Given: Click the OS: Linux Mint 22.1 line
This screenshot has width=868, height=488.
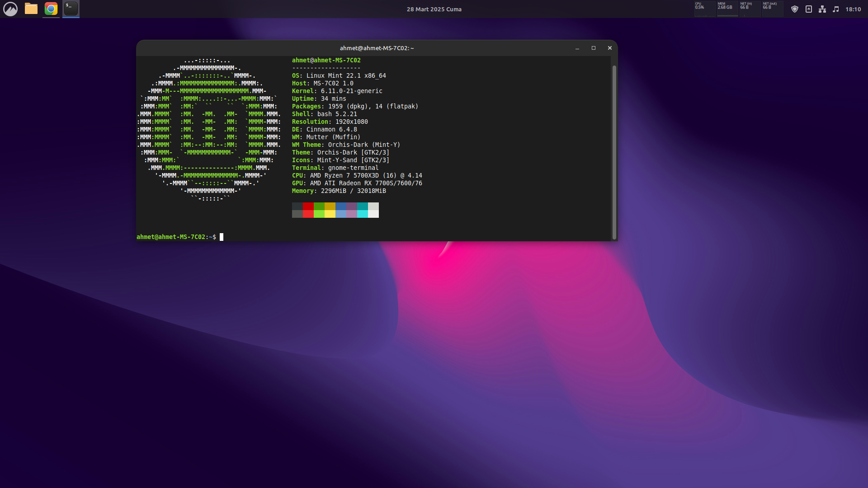Looking at the screenshot, I should coord(339,75).
